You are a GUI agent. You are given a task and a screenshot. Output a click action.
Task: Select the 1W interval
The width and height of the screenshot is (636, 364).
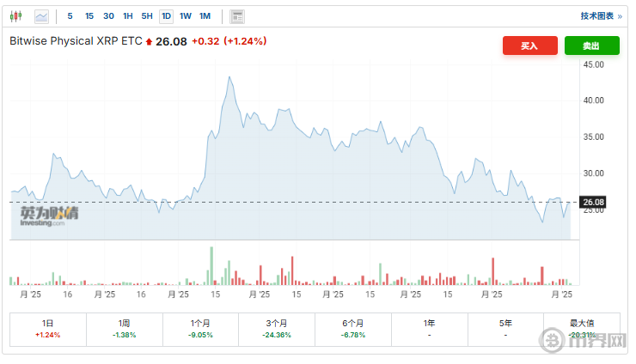tap(186, 16)
